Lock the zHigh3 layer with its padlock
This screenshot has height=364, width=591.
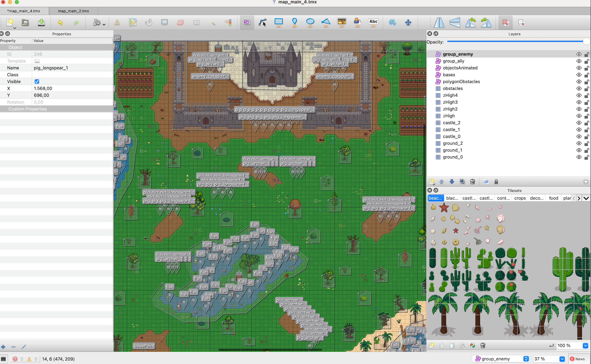[587, 102]
